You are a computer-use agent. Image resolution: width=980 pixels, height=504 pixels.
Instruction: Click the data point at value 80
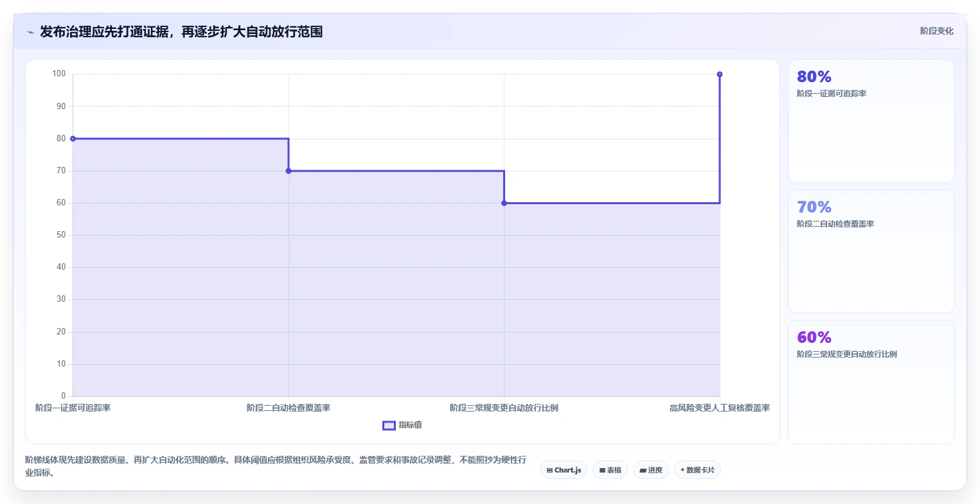coord(73,139)
